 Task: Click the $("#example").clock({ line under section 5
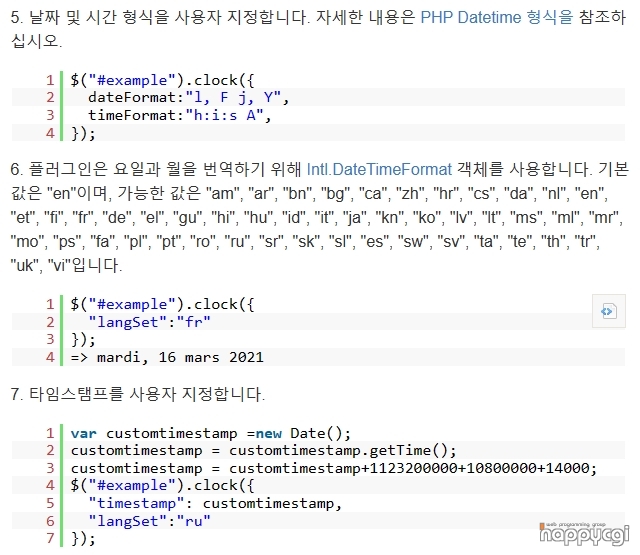[x=162, y=80]
